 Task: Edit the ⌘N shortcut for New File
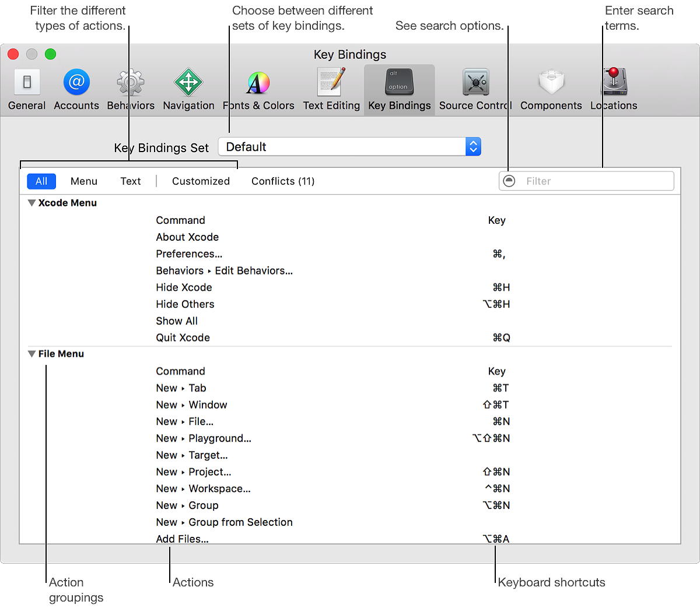[501, 421]
